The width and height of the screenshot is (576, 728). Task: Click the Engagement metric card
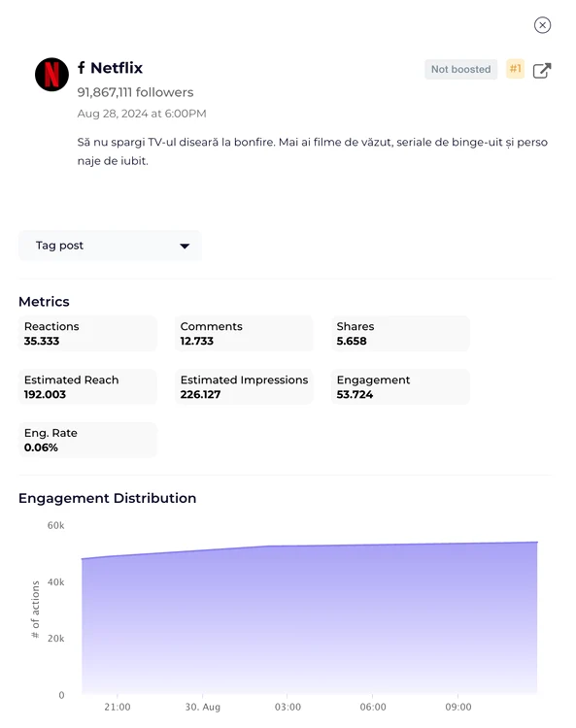(x=400, y=386)
